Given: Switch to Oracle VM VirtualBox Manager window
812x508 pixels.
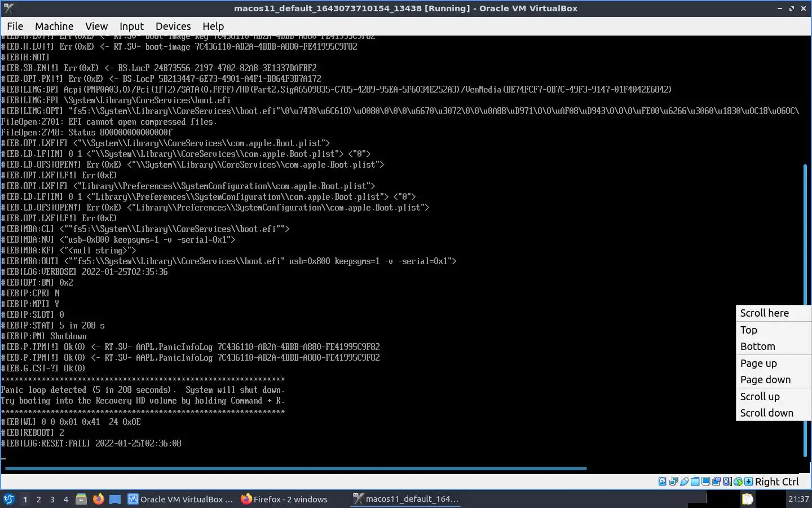Looking at the screenshot, I should click(180, 499).
